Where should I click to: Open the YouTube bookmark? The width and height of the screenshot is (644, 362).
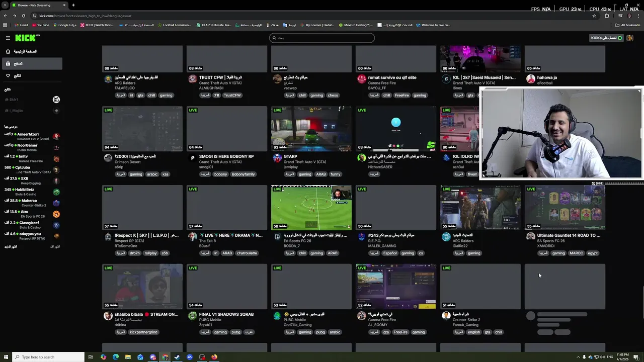pyautogui.click(x=41, y=25)
